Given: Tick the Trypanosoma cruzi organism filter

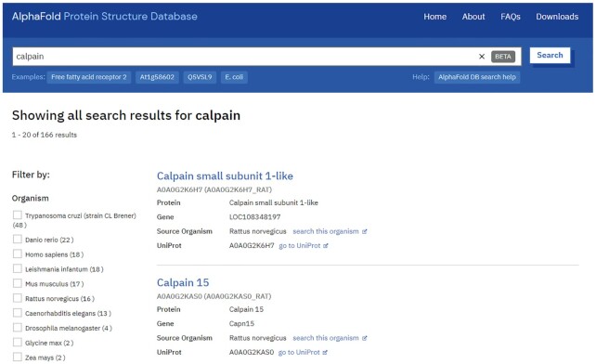Looking at the screenshot, I should (18, 214).
